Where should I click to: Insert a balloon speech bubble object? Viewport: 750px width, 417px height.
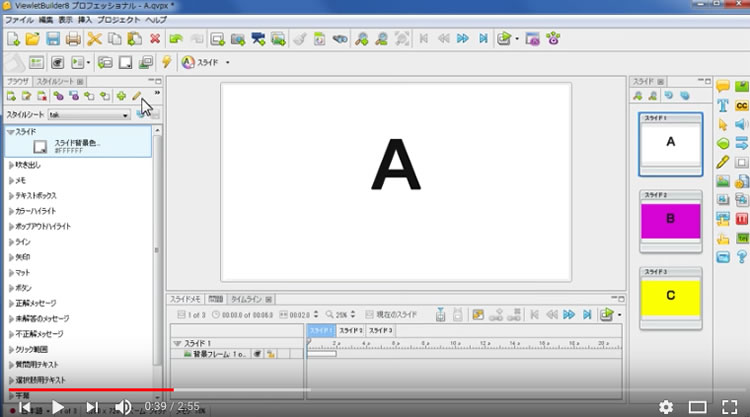point(723,86)
